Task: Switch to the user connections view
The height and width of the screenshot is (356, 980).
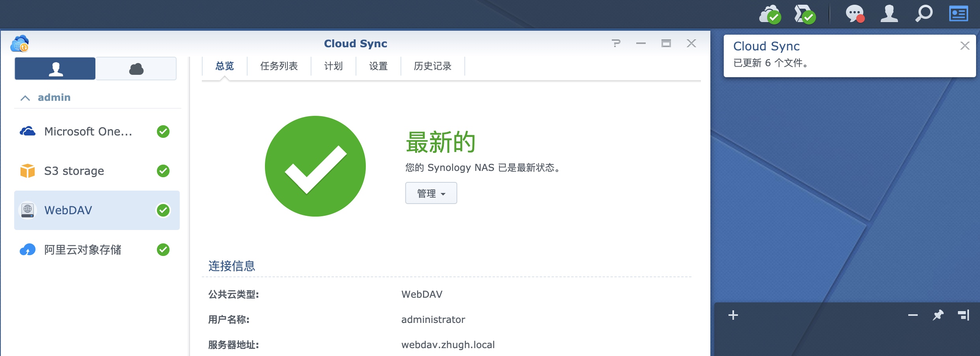Action: [55, 69]
